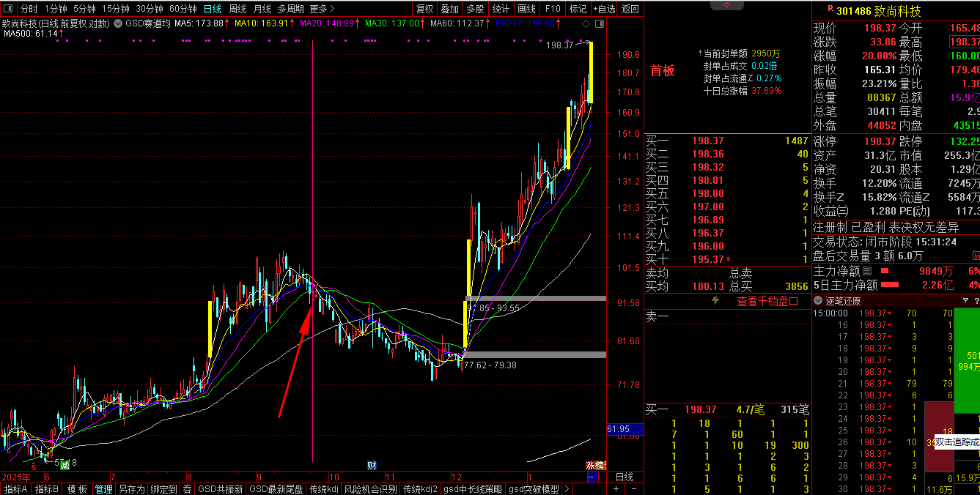Image resolution: width=980 pixels, height=495 pixels.
Task: Click the filter funnel icon in 逐笔还原 header
Action: click(965, 301)
